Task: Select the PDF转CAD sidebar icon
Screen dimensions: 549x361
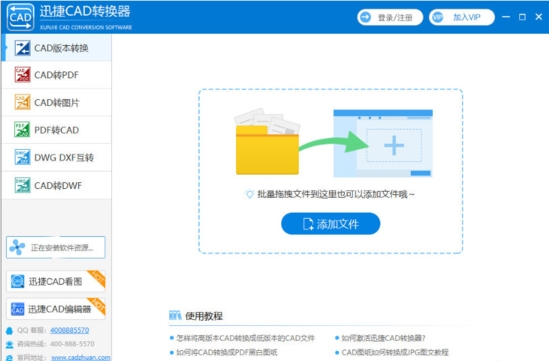Action: click(22, 130)
